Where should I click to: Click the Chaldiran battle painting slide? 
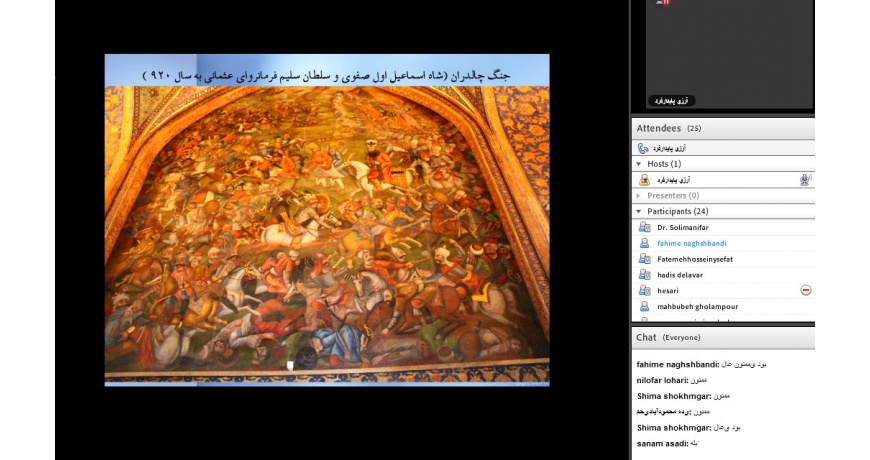point(327,234)
